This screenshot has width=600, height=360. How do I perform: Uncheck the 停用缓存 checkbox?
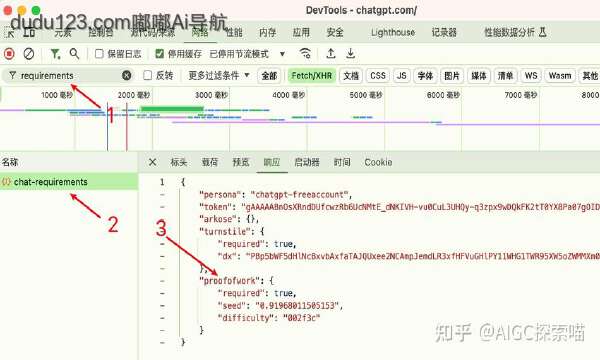pyautogui.click(x=160, y=54)
